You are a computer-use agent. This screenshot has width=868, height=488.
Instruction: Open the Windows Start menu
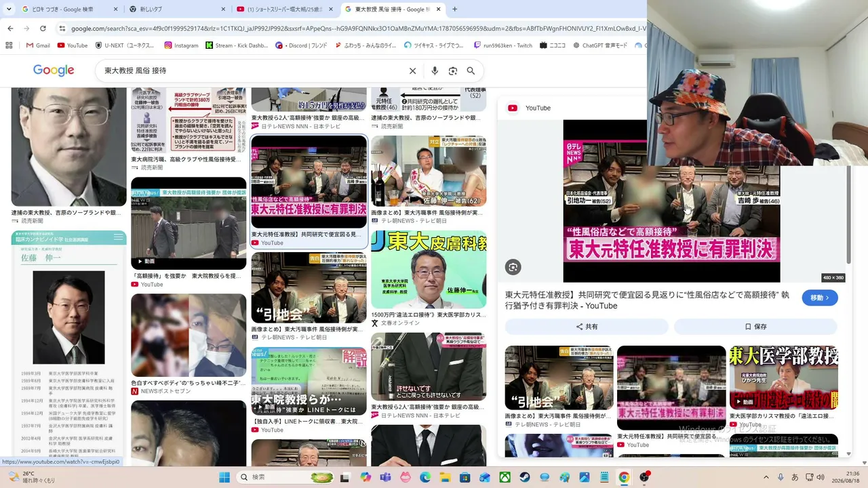pos(224,477)
